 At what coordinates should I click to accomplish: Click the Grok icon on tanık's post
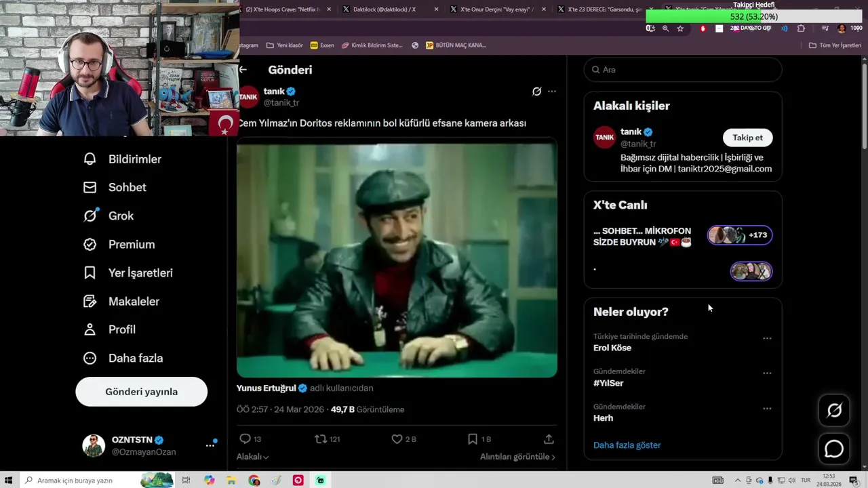pos(536,91)
